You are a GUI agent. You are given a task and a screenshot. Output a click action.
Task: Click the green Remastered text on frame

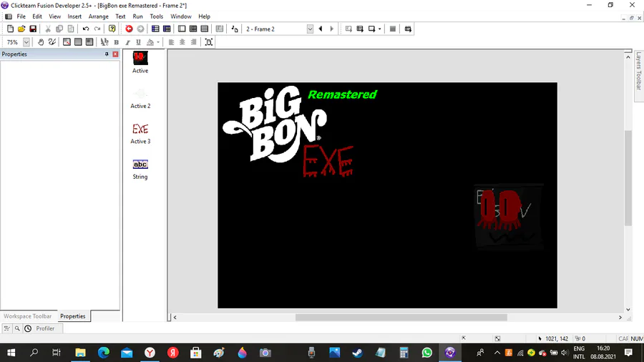click(342, 95)
